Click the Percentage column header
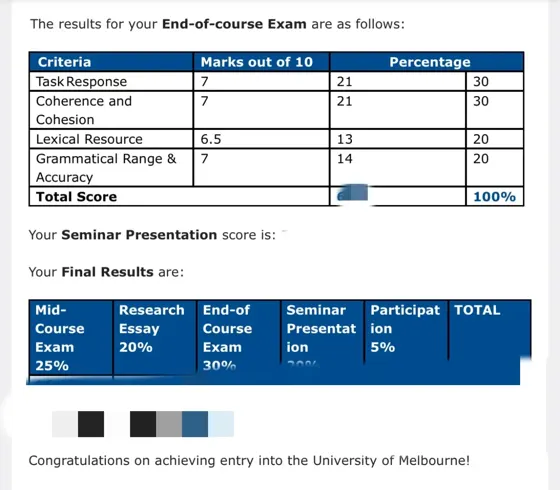 [x=427, y=62]
